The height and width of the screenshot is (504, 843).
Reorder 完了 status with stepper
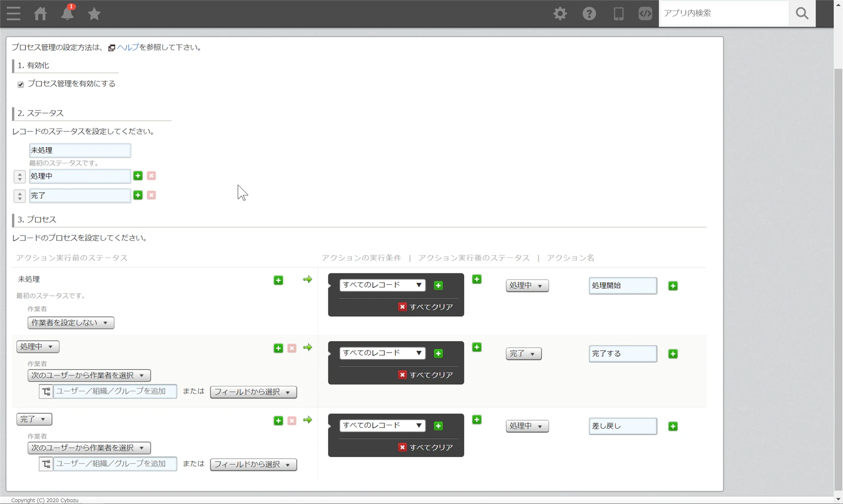point(19,196)
